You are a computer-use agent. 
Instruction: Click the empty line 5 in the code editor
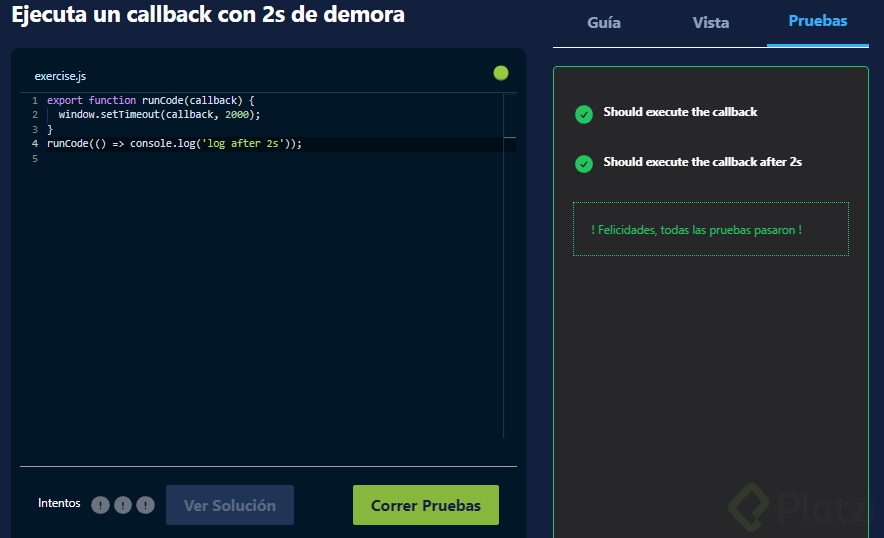[275, 158]
